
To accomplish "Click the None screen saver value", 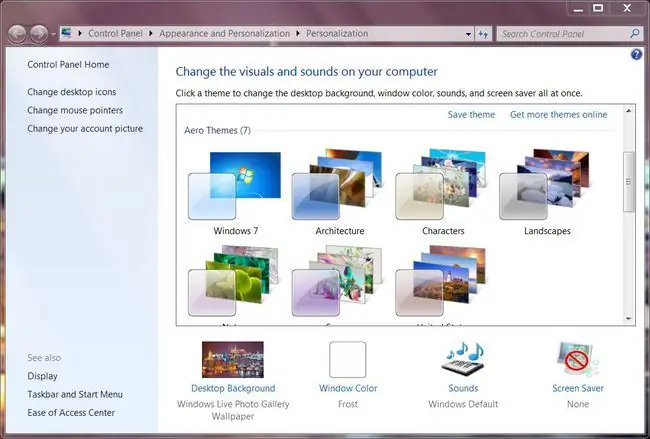I will point(578,404).
